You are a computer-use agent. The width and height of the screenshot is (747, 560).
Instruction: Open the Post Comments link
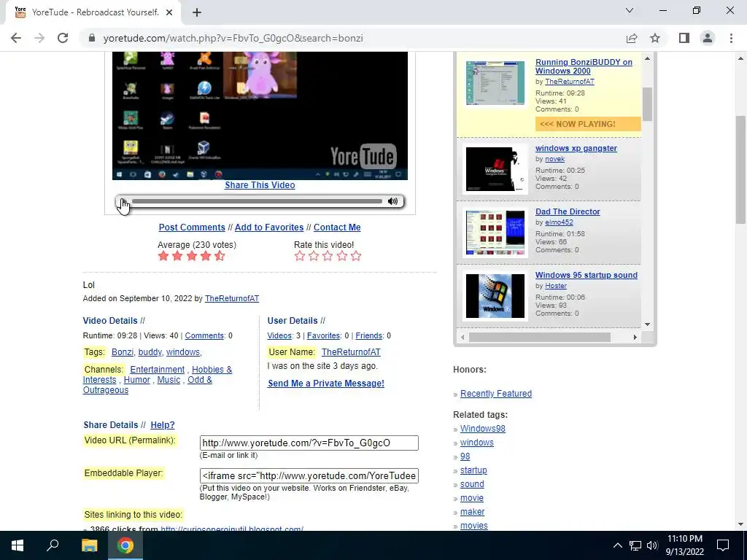click(x=192, y=227)
